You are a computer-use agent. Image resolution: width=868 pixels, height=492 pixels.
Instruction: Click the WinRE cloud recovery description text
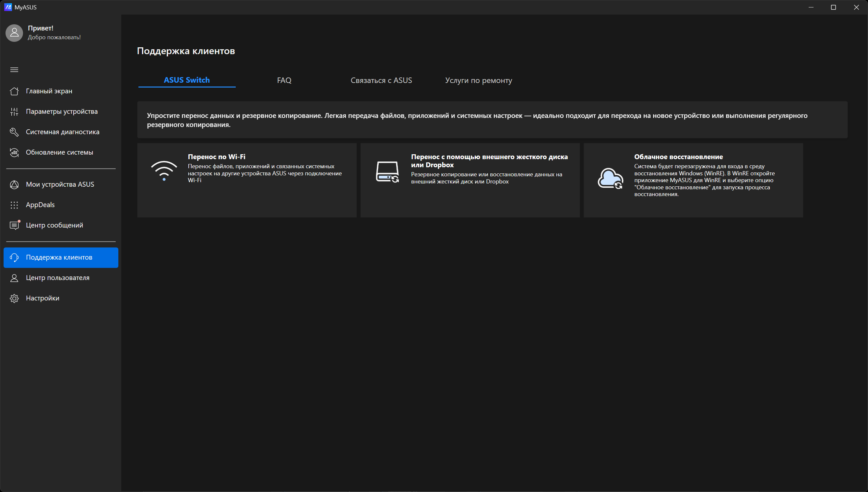704,181
